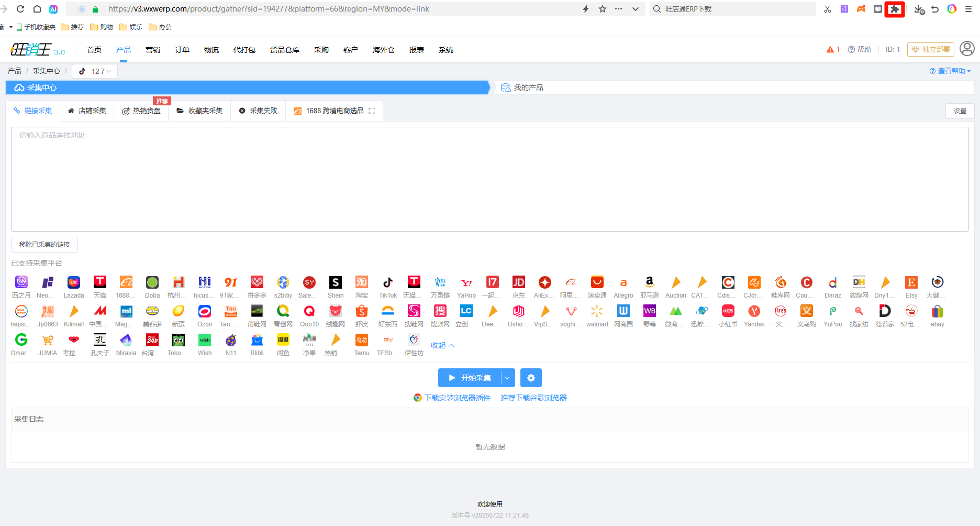Viewport: 980px width, 526px height.
Task: Click the walmart platform icon
Action: point(597,311)
